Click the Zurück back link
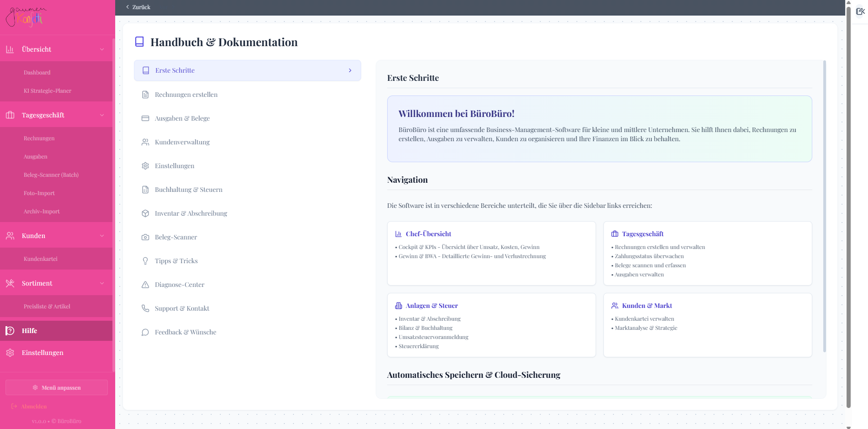 pyautogui.click(x=138, y=7)
